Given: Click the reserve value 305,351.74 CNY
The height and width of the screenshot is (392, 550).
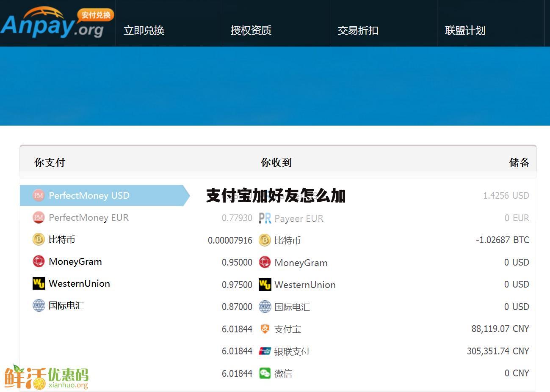Looking at the screenshot, I should click(x=498, y=351).
